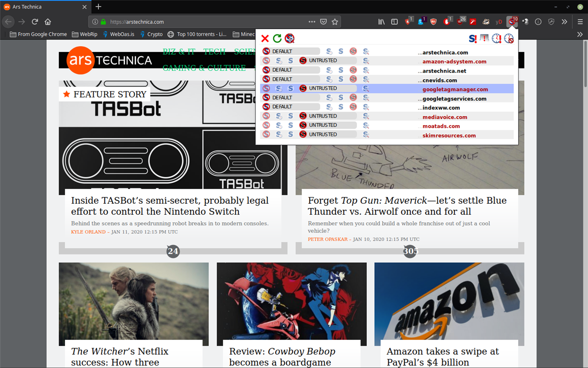The width and height of the screenshot is (588, 368).
Task: Click the yD extension icon
Action: (x=499, y=22)
